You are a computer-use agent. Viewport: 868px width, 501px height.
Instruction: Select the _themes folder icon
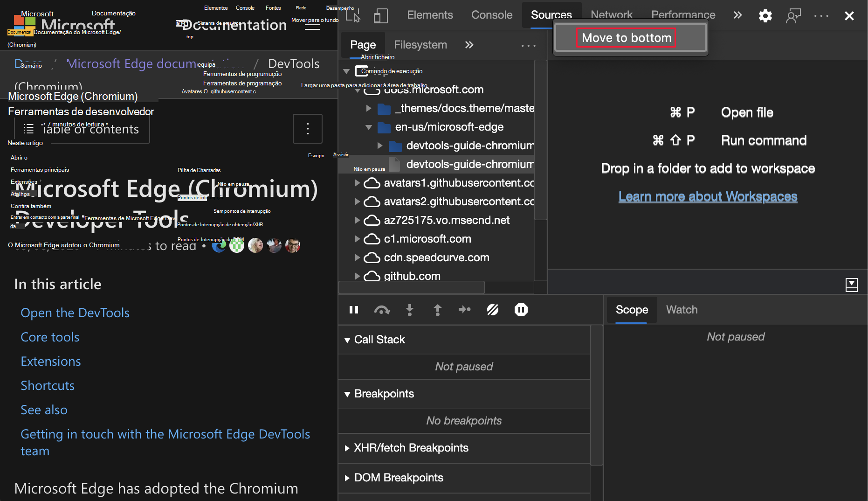(x=384, y=109)
